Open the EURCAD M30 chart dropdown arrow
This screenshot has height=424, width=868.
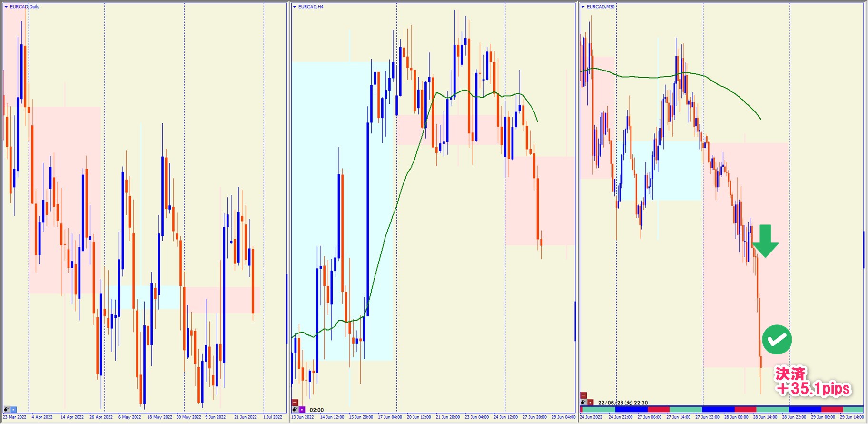tap(583, 7)
